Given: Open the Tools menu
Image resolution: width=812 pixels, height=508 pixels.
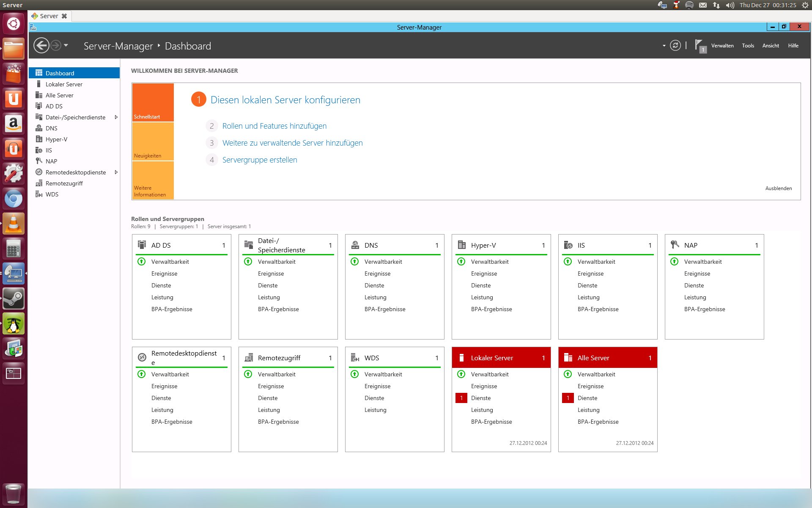Looking at the screenshot, I should (x=748, y=46).
